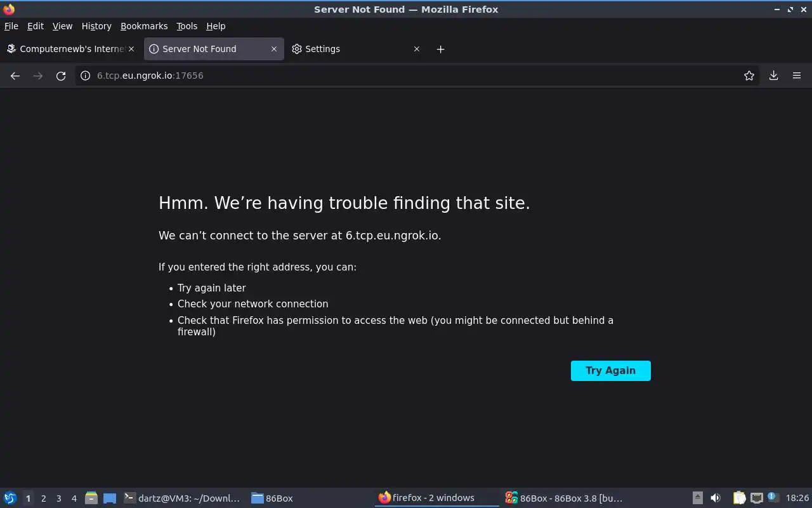The image size is (812, 508).
Task: Click the Try Again button
Action: tap(611, 371)
